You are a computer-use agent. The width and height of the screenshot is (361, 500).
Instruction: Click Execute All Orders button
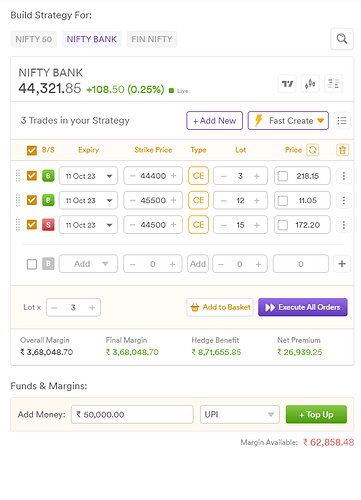pyautogui.click(x=303, y=307)
